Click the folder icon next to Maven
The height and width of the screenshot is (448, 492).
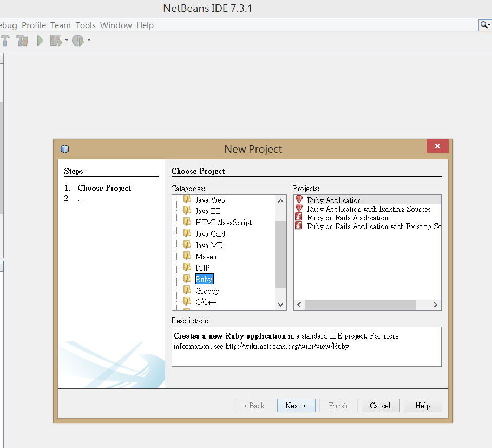186,256
